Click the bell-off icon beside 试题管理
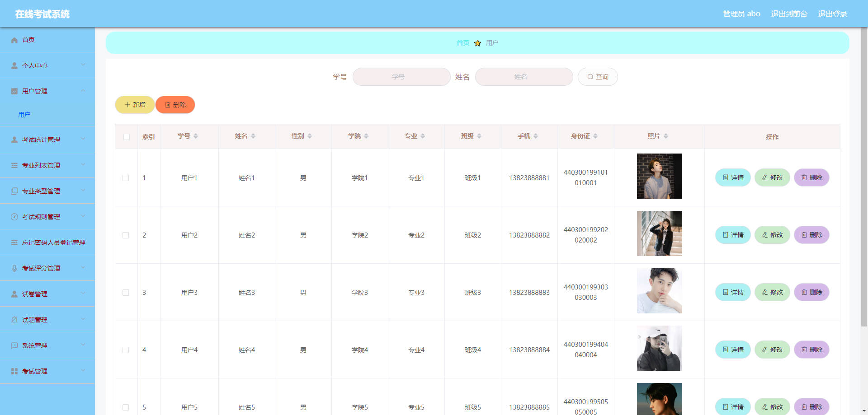Viewport: 868px width, 415px height. (x=14, y=320)
